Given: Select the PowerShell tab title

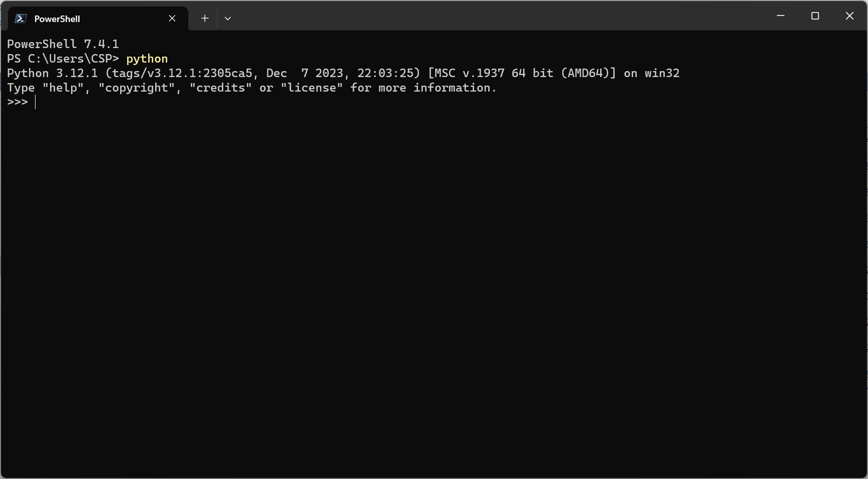Looking at the screenshot, I should coord(57,19).
